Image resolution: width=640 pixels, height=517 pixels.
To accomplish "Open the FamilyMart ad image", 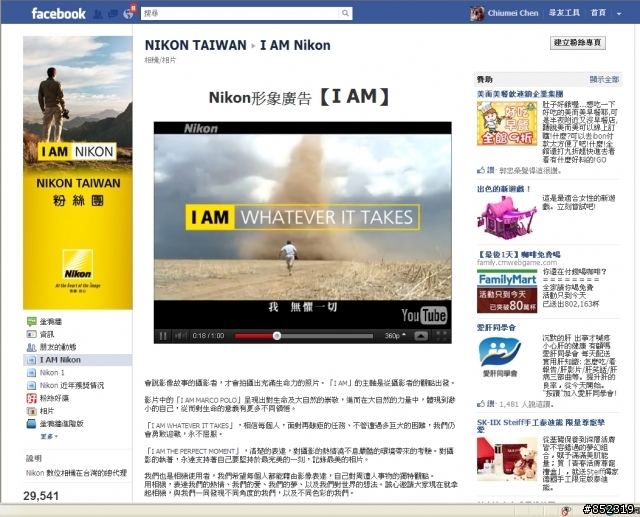I will (507, 291).
